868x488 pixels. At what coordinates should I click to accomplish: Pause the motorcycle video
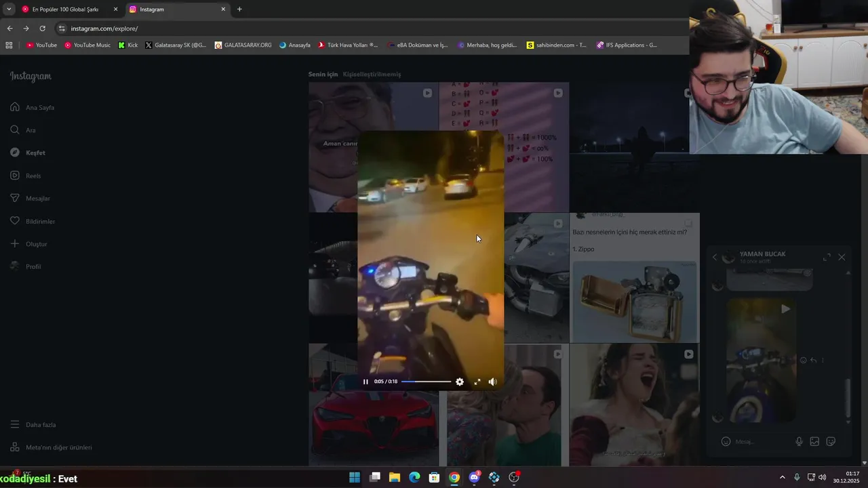click(x=366, y=382)
